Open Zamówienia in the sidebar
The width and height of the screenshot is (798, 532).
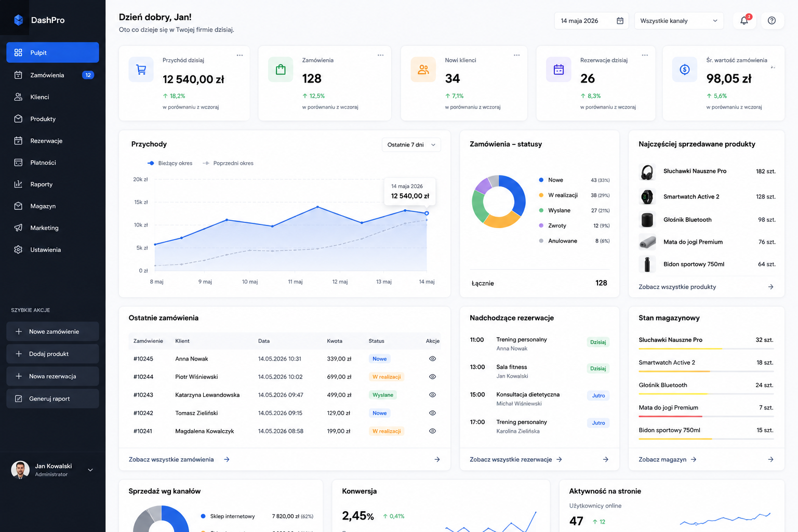coord(52,75)
